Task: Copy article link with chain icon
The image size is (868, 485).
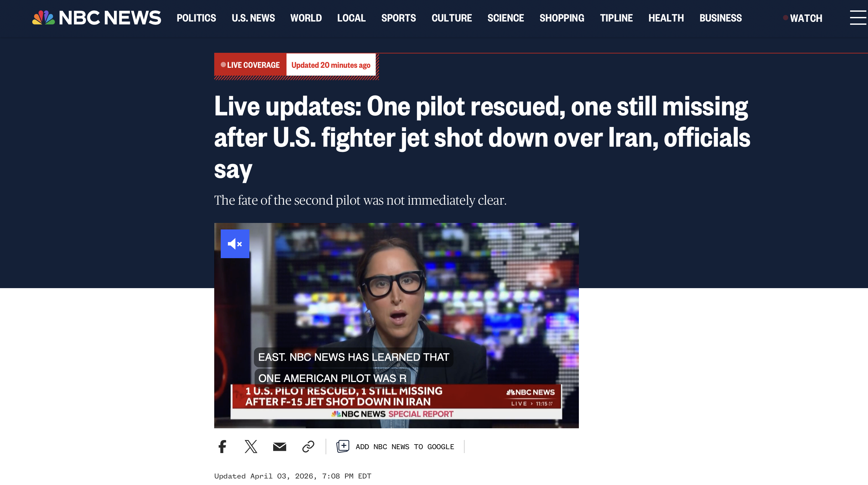Action: tap(308, 446)
